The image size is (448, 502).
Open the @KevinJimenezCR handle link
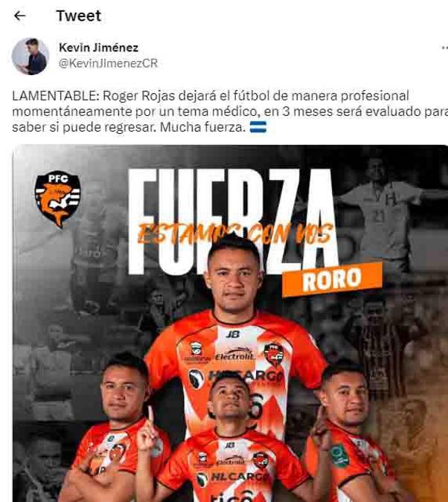pos(109,63)
